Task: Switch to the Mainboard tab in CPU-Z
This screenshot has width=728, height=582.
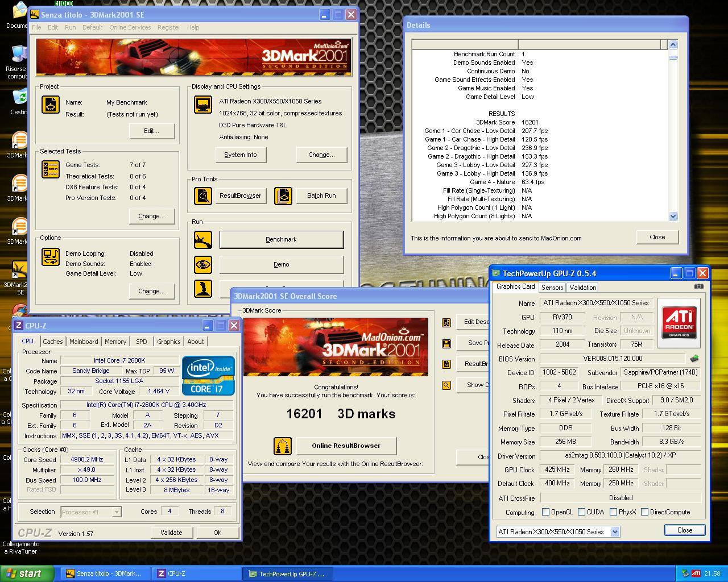Action: coord(84,342)
